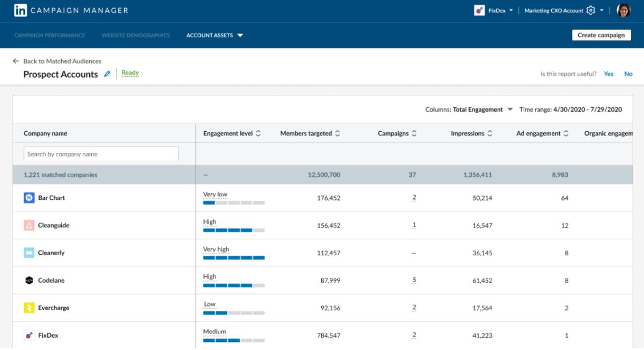Select the Evercharge company name
Image resolution: width=644 pixels, height=350 pixels.
pos(54,308)
